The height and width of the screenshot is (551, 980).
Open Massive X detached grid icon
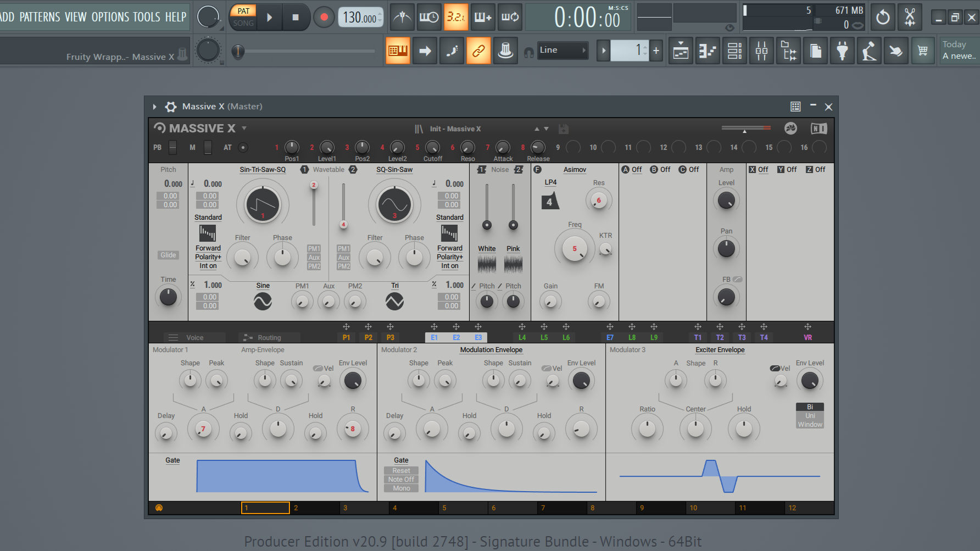795,107
